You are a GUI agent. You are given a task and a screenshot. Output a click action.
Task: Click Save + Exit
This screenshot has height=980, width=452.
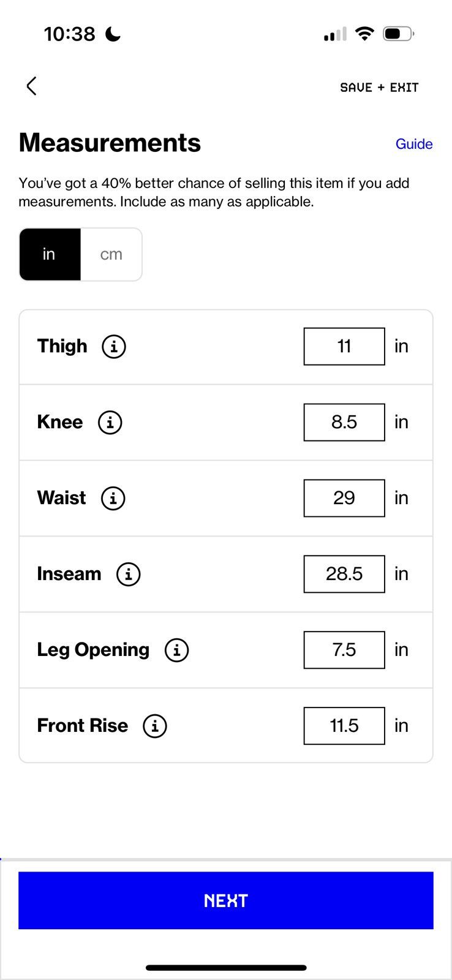tap(379, 88)
